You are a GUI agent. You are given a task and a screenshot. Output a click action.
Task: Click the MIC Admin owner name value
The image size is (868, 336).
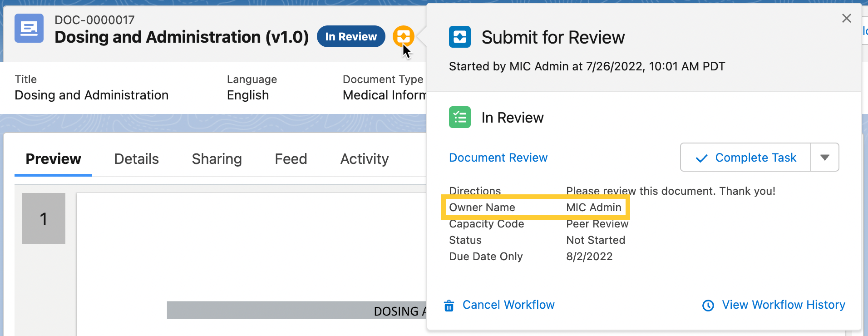pos(593,208)
